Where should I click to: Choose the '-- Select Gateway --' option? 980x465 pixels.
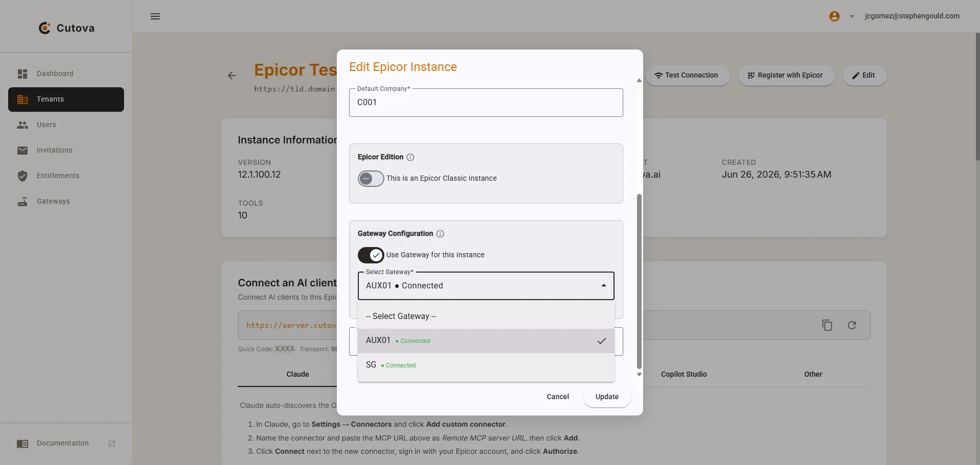486,316
